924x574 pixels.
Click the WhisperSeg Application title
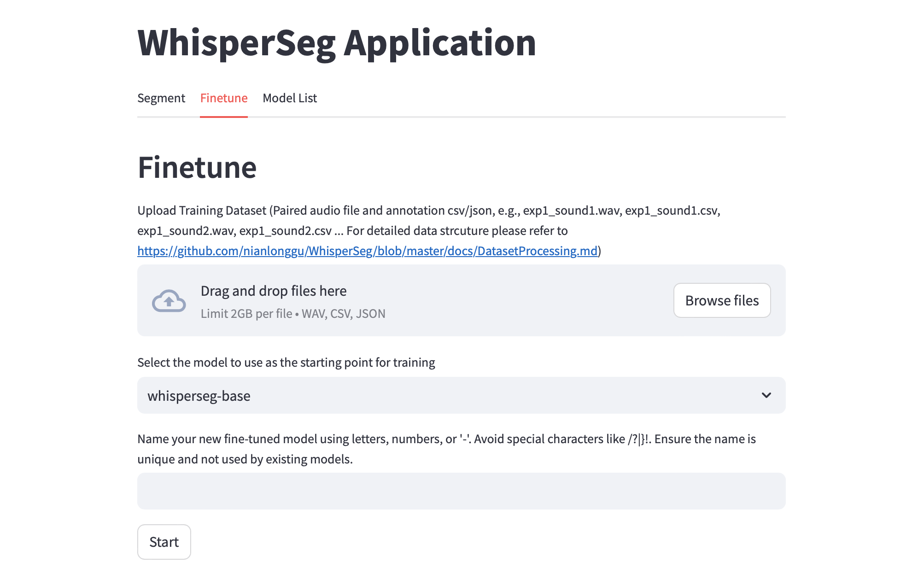click(x=337, y=43)
